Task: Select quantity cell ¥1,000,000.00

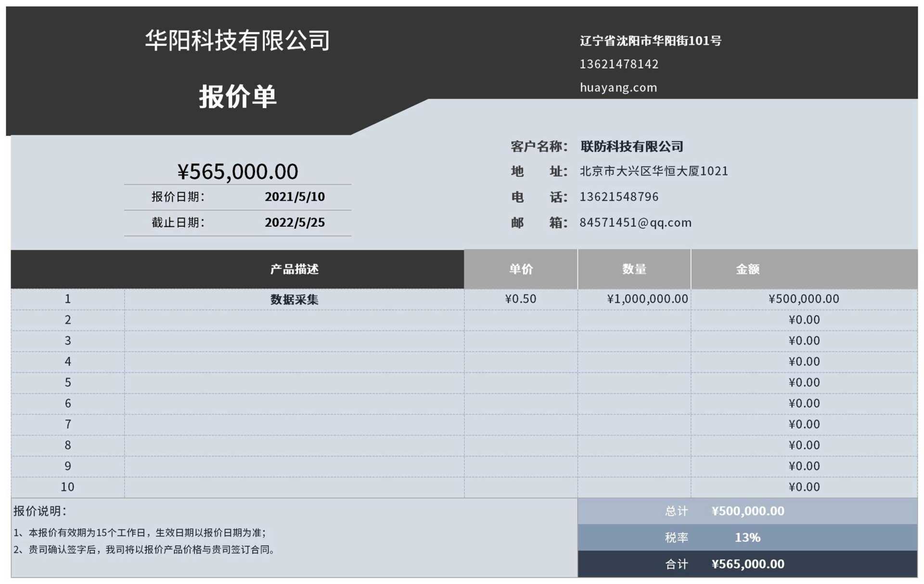Action: 634,299
